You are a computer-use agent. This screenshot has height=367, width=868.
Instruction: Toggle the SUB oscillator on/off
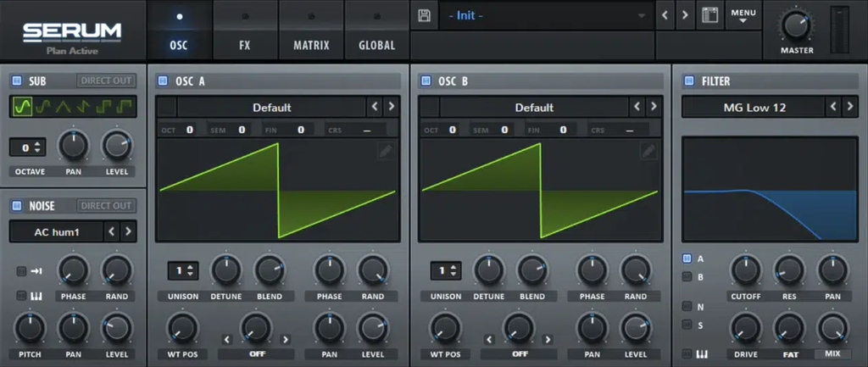click(17, 81)
